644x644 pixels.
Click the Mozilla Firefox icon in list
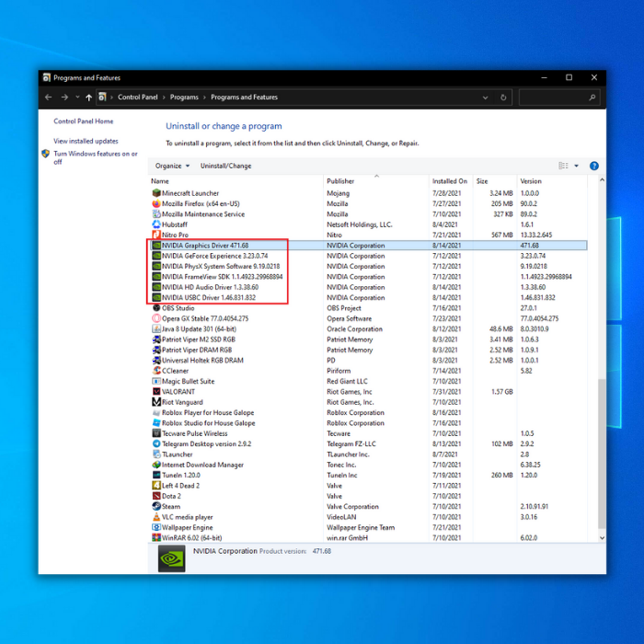click(156, 203)
